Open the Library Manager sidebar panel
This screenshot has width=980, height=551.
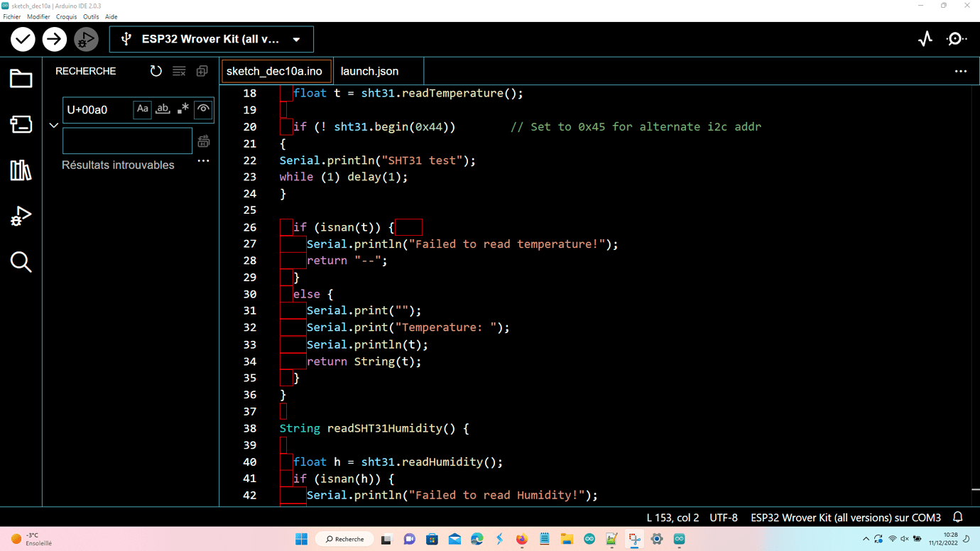pyautogui.click(x=21, y=170)
